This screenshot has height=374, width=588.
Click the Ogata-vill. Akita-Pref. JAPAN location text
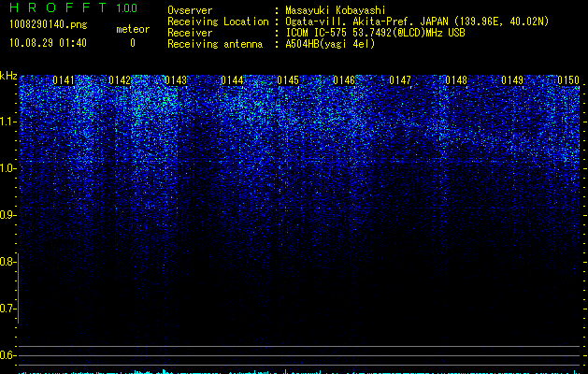pyautogui.click(x=417, y=22)
